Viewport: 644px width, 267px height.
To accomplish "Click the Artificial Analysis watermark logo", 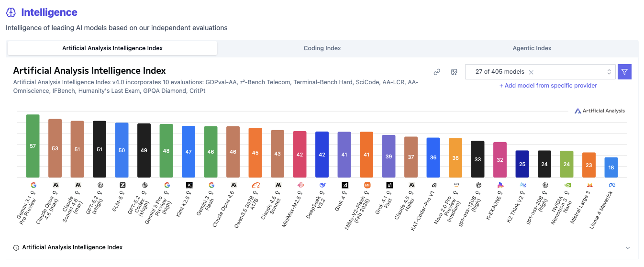I will tap(600, 111).
